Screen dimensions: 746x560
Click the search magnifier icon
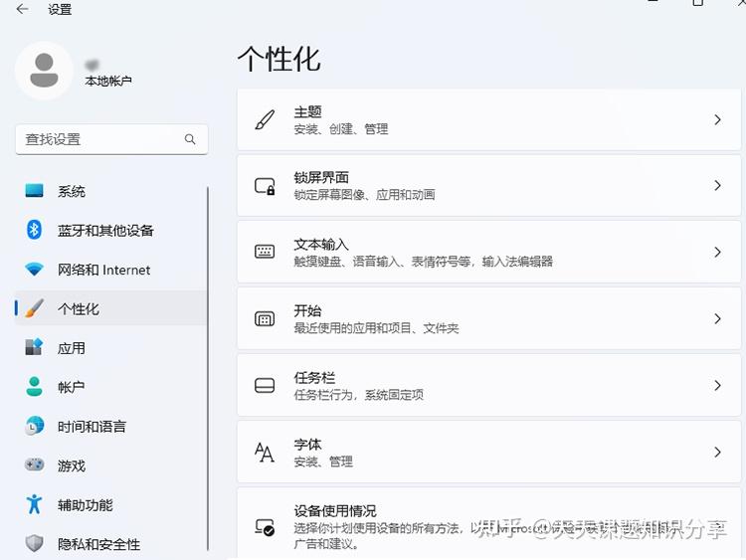click(190, 139)
